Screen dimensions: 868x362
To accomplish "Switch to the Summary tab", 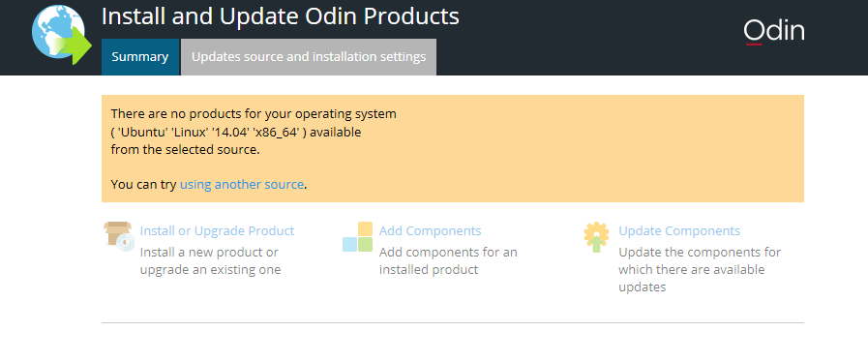I will coord(140,57).
